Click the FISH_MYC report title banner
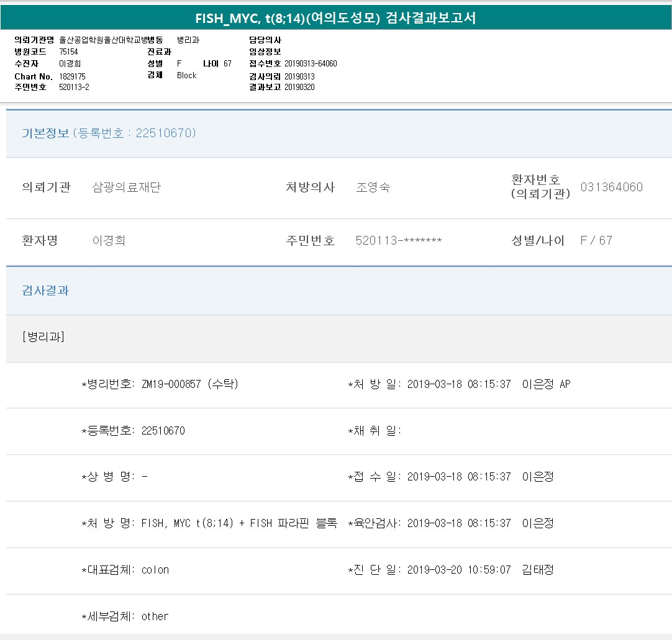The height and width of the screenshot is (640, 672). [335, 18]
